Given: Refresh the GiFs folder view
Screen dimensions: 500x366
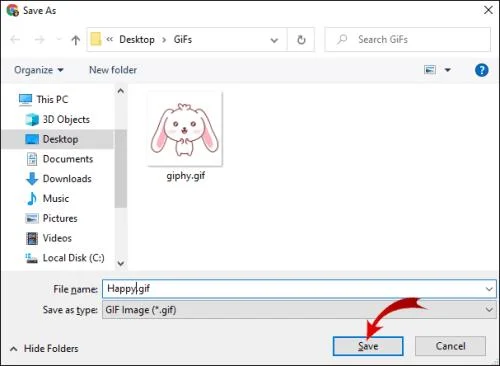Looking at the screenshot, I should [x=301, y=40].
